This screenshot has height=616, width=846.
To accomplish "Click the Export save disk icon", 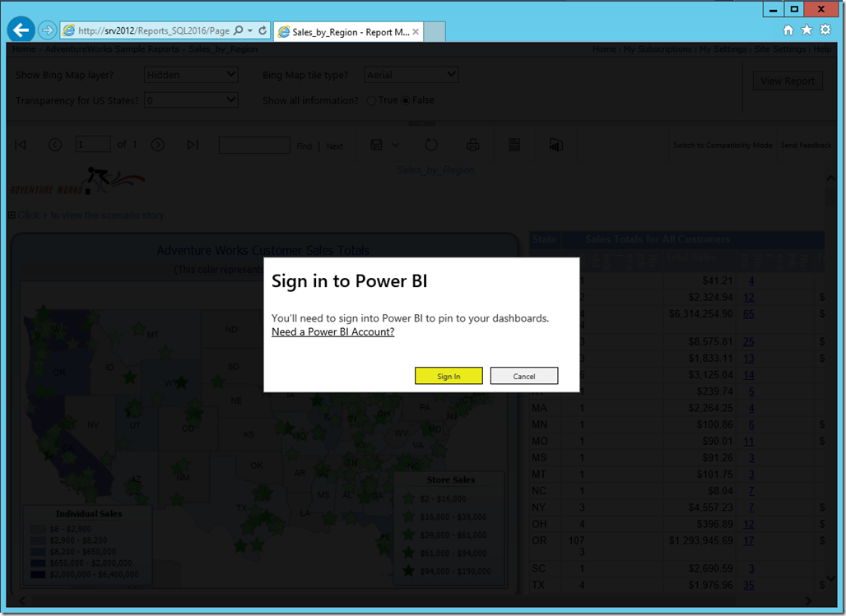I will pyautogui.click(x=377, y=145).
